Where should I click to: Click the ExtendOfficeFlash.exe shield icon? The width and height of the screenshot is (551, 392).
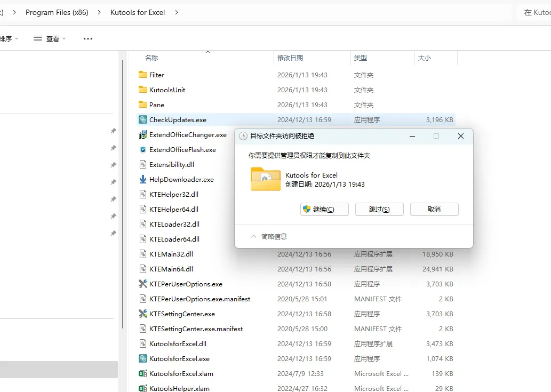click(142, 150)
